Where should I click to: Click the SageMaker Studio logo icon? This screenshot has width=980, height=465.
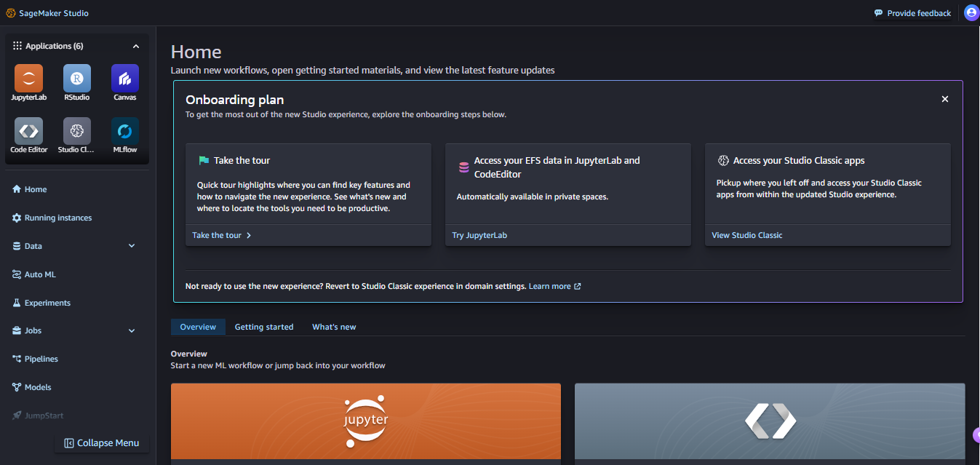(10, 13)
